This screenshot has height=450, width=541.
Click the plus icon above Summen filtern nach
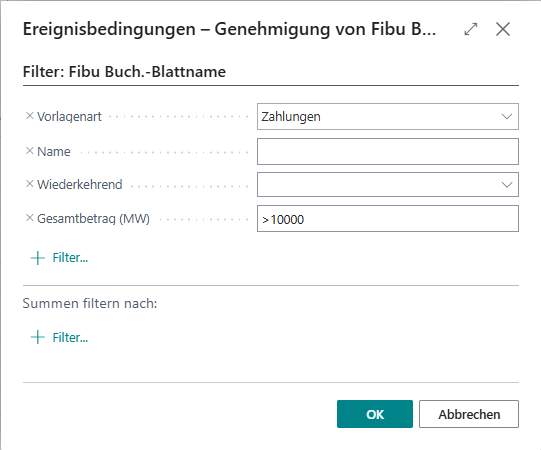tap(38, 258)
